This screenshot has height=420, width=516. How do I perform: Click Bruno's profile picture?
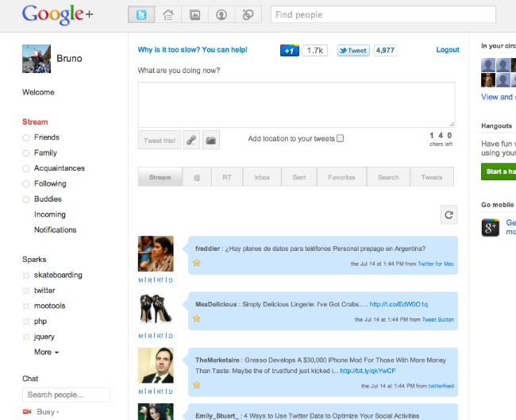click(x=37, y=59)
